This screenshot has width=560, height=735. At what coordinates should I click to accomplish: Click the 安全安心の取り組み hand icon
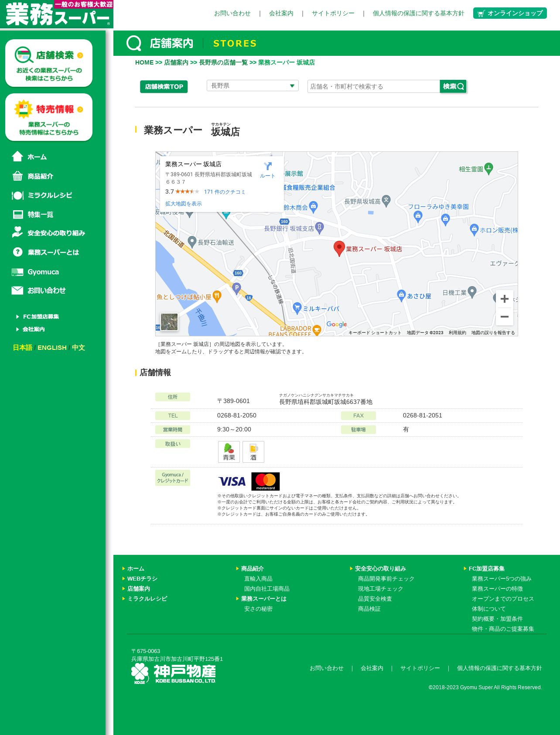(x=17, y=232)
